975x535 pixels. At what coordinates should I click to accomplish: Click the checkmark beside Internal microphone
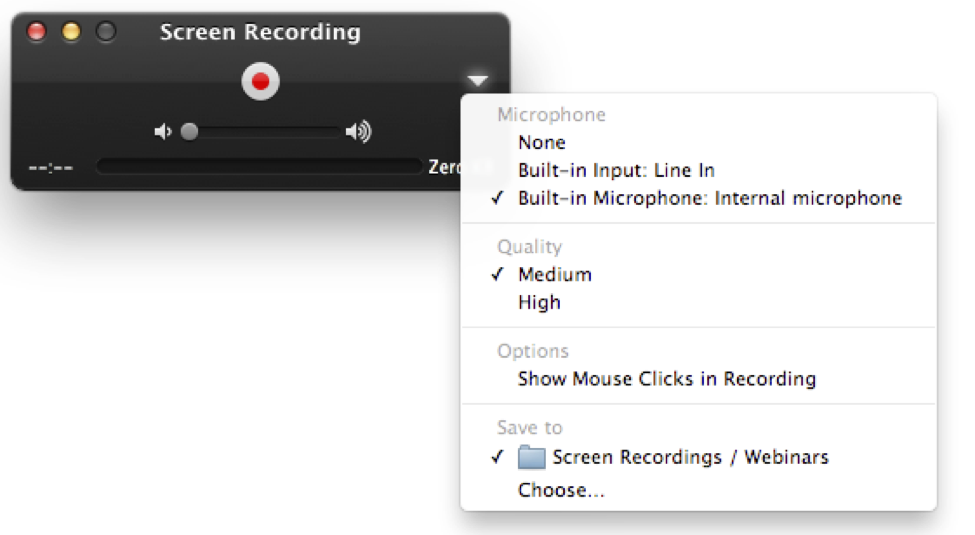click(x=497, y=198)
